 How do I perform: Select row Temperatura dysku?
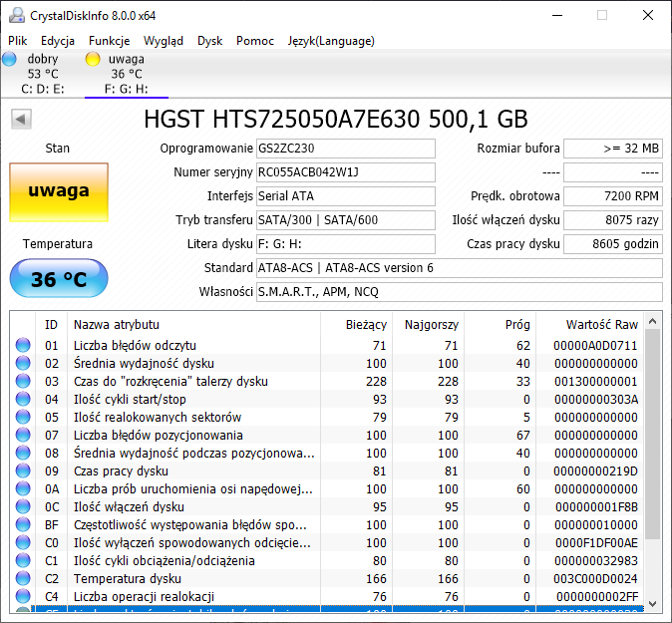coord(327,578)
